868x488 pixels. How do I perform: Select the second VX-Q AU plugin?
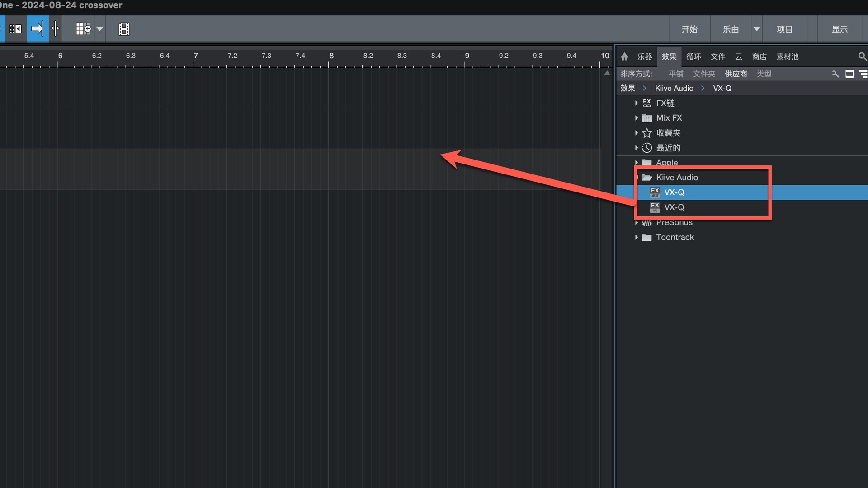point(674,207)
